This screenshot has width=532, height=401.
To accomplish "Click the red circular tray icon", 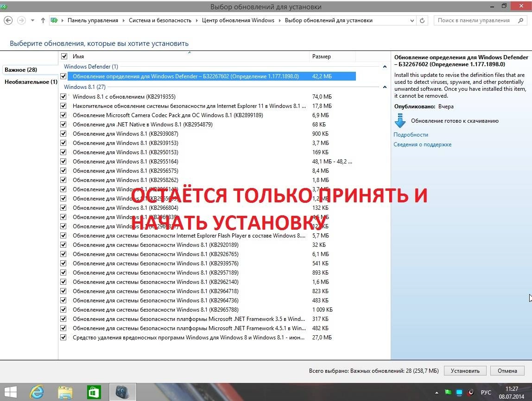I will click(470, 392).
